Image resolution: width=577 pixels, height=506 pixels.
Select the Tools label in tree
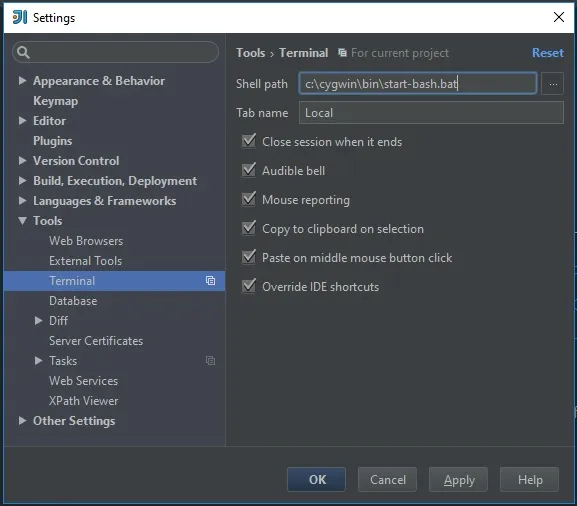48,221
